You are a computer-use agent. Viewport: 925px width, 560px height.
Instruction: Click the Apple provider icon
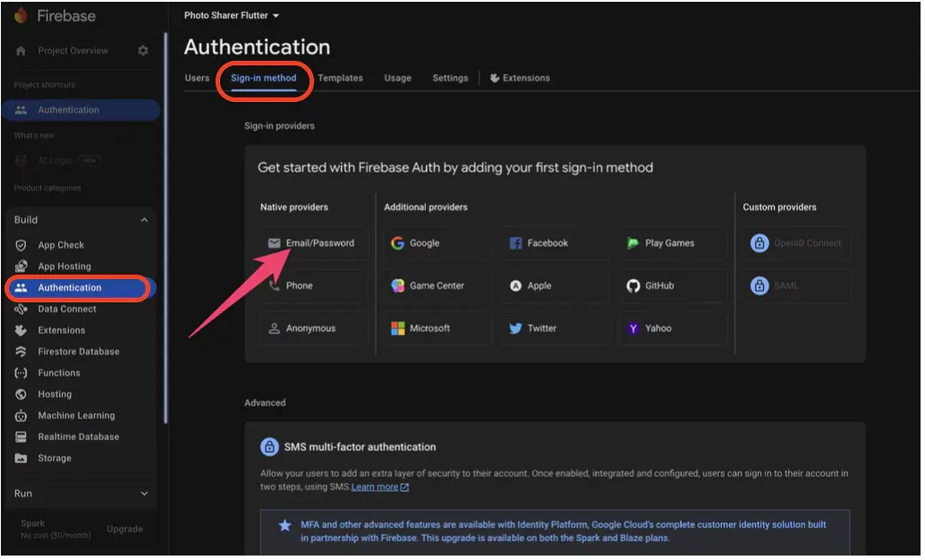click(515, 285)
